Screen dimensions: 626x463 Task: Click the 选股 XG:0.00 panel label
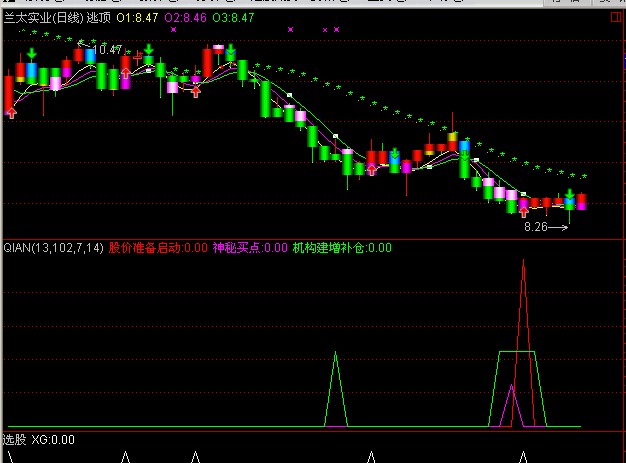point(39,439)
